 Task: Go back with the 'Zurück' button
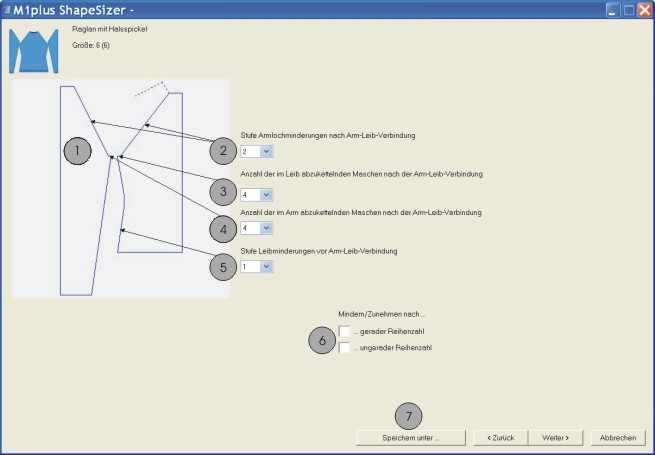click(x=501, y=437)
